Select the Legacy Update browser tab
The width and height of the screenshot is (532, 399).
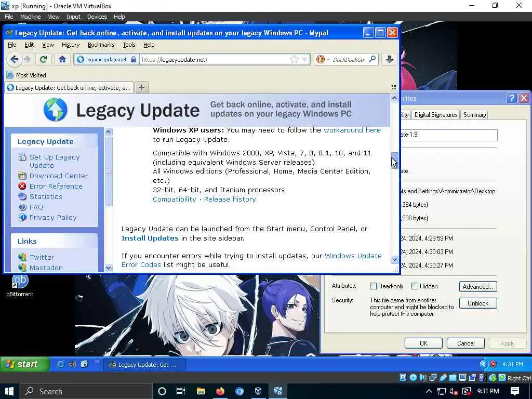(69, 87)
